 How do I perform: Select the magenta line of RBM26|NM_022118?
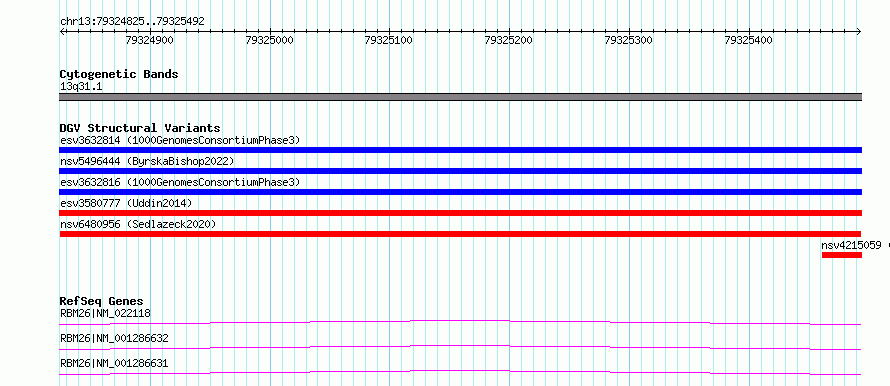(x=460, y=322)
